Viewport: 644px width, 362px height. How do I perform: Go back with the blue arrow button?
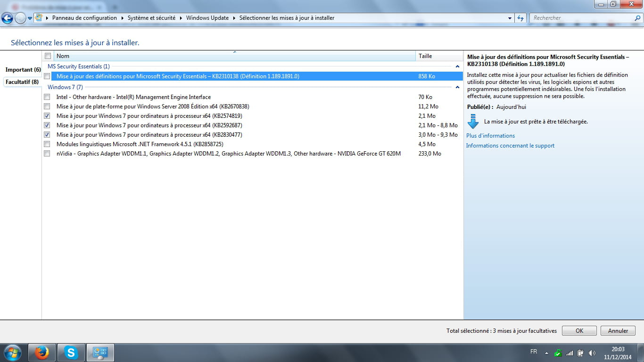click(7, 18)
